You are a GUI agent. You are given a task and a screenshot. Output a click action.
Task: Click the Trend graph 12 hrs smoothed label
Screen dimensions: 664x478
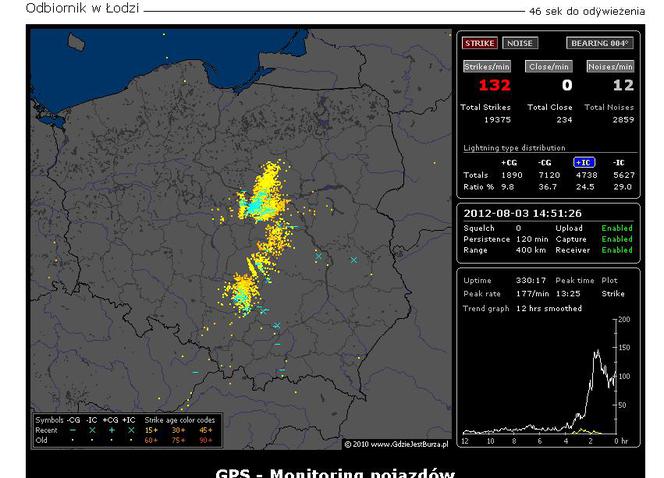point(522,308)
